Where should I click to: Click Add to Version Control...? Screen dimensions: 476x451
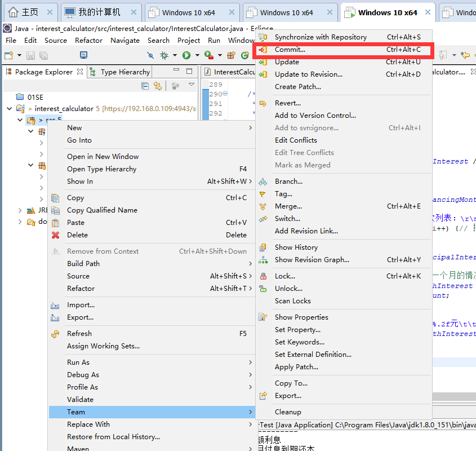[x=343, y=116]
